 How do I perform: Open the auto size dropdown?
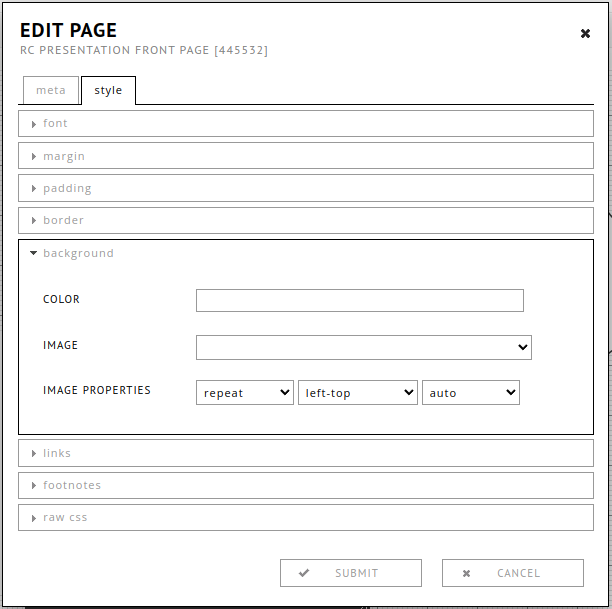(470, 393)
